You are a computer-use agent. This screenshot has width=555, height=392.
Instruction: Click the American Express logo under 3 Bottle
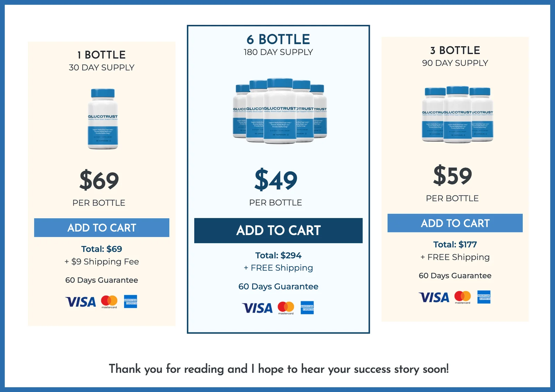[484, 297]
